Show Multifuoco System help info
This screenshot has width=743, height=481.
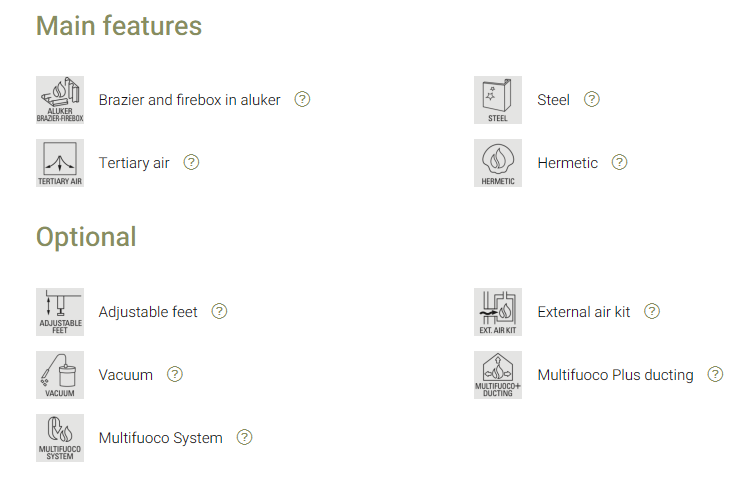coord(244,437)
